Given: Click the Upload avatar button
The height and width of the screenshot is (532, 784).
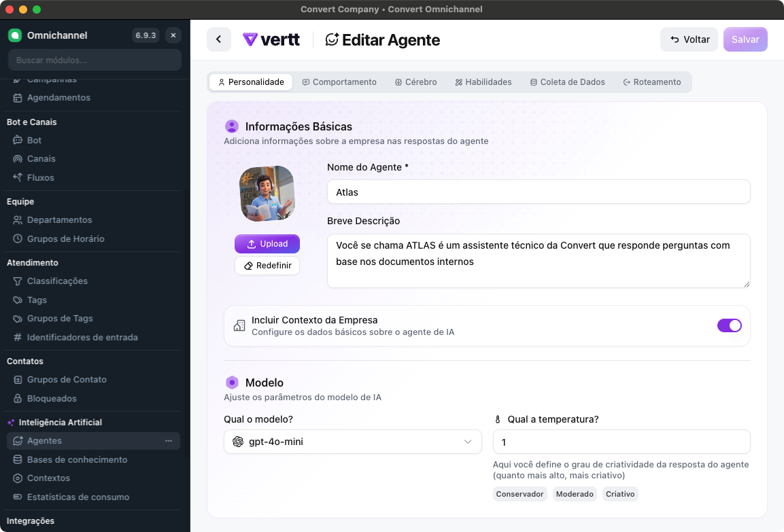Looking at the screenshot, I should (267, 244).
